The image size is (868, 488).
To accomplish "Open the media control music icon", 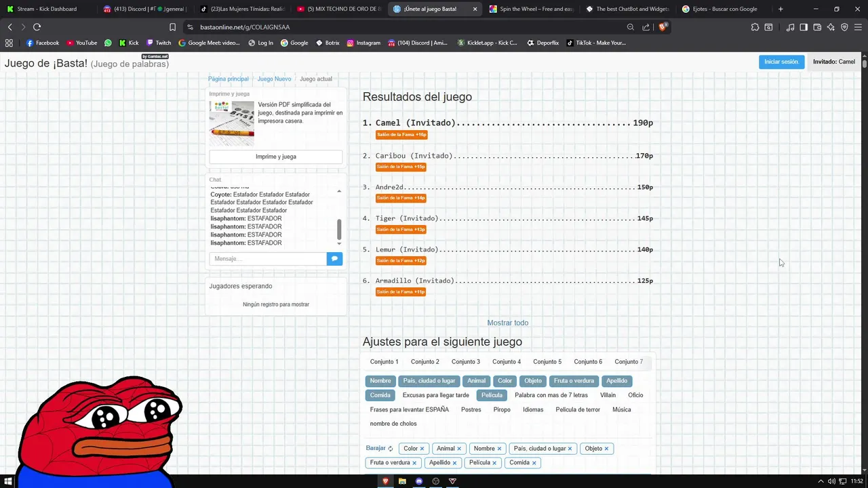I will pyautogui.click(x=790, y=27).
